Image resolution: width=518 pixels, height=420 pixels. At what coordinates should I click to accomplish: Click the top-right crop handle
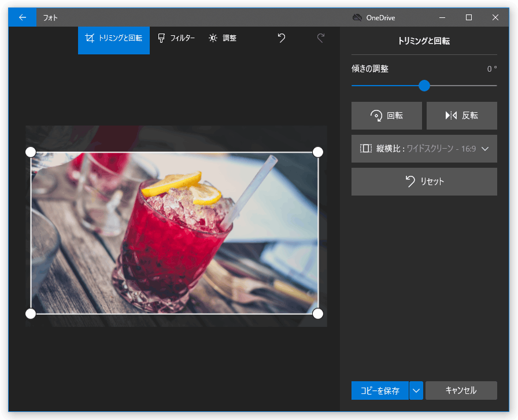coord(318,152)
